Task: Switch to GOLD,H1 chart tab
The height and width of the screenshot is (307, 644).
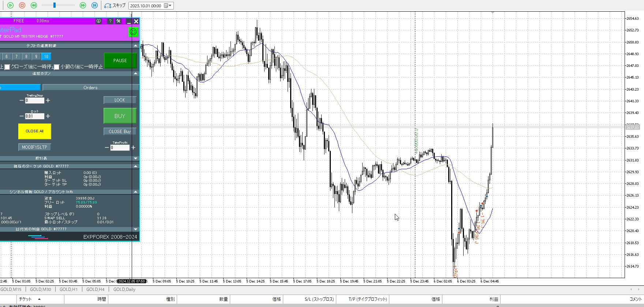Action: 68,289
